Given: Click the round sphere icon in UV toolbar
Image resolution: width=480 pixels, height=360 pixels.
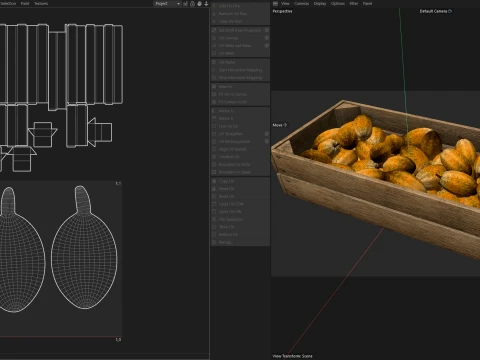Looking at the screenshot, I should (199, 4).
